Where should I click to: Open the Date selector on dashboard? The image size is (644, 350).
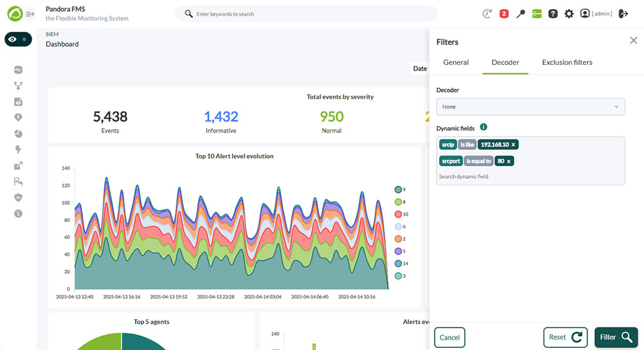click(x=419, y=69)
